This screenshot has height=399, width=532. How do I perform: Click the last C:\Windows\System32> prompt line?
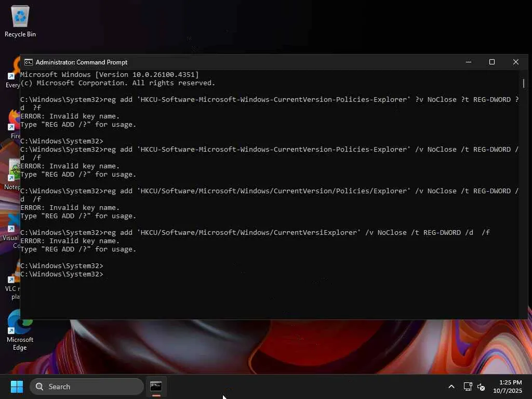coord(62,274)
